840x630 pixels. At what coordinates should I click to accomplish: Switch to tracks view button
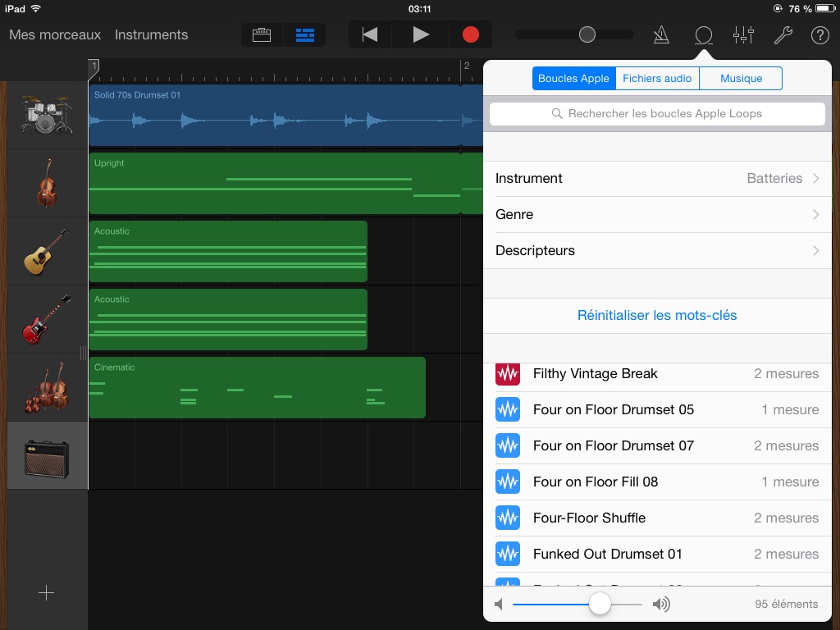point(305,34)
